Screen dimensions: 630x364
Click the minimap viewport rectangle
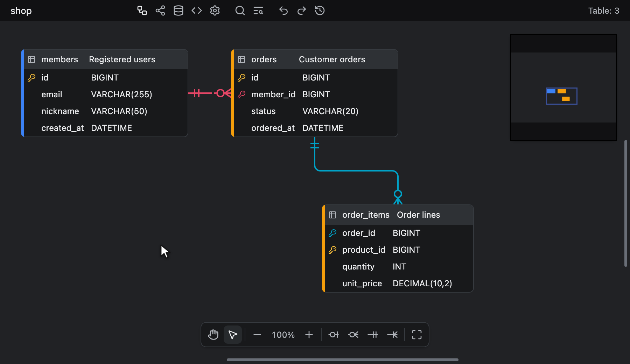tap(561, 96)
